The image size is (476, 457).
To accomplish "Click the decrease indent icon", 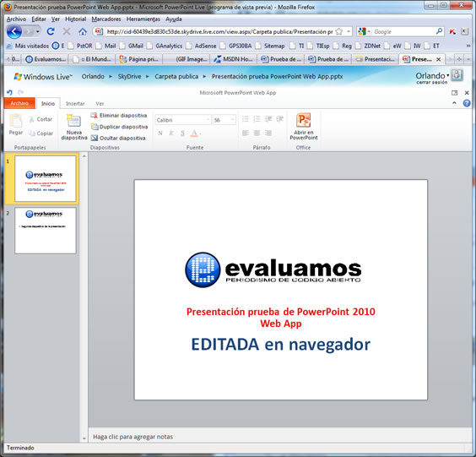I will pyautogui.click(x=268, y=119).
